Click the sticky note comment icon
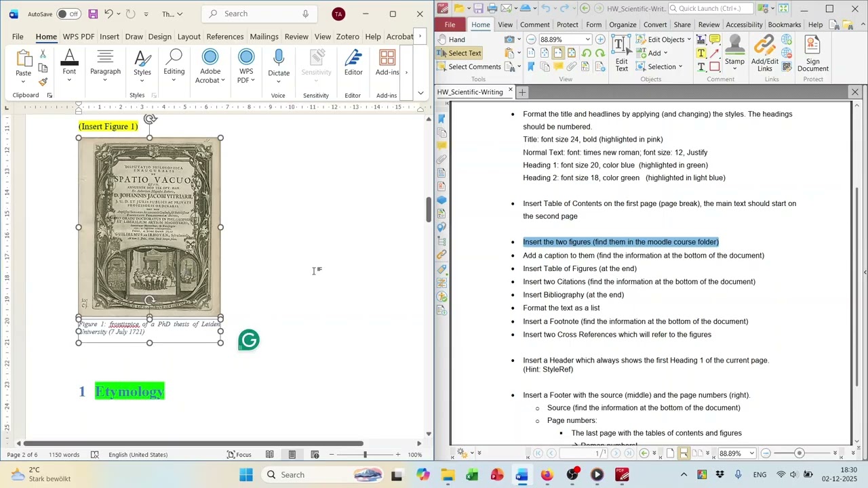 (715, 39)
